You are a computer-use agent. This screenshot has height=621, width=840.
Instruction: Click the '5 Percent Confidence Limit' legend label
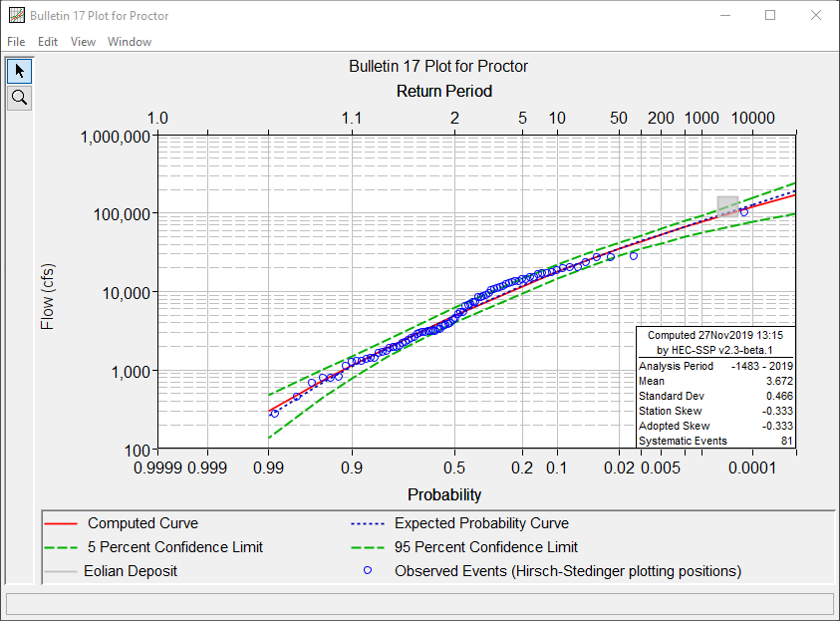click(175, 547)
